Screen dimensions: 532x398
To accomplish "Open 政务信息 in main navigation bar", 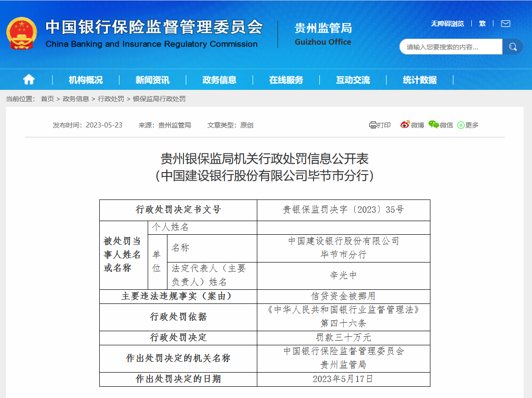I will (x=219, y=80).
